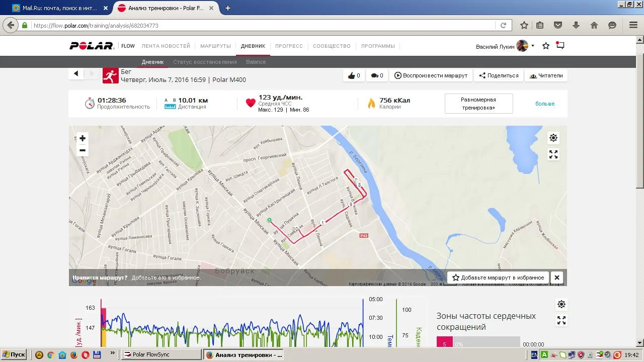
Task: Toggle favorite star next to username
Action: [546, 46]
